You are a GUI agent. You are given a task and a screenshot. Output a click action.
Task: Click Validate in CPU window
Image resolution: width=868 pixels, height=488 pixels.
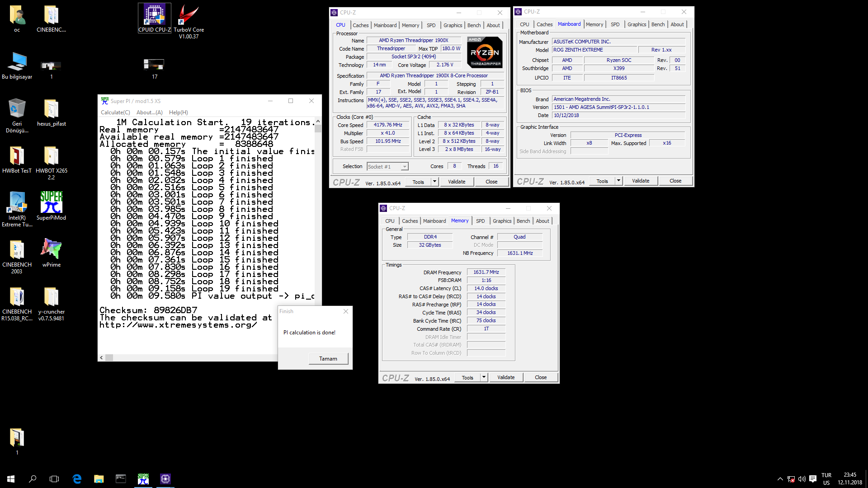tap(456, 182)
